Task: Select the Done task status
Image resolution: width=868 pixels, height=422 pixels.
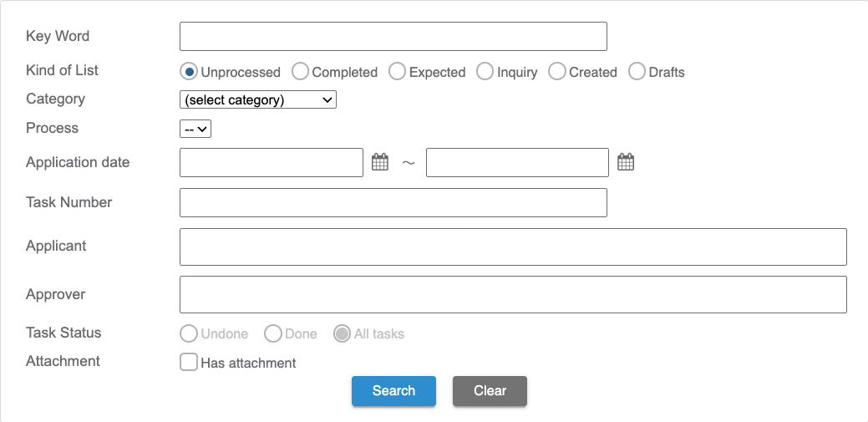Action: (x=273, y=334)
